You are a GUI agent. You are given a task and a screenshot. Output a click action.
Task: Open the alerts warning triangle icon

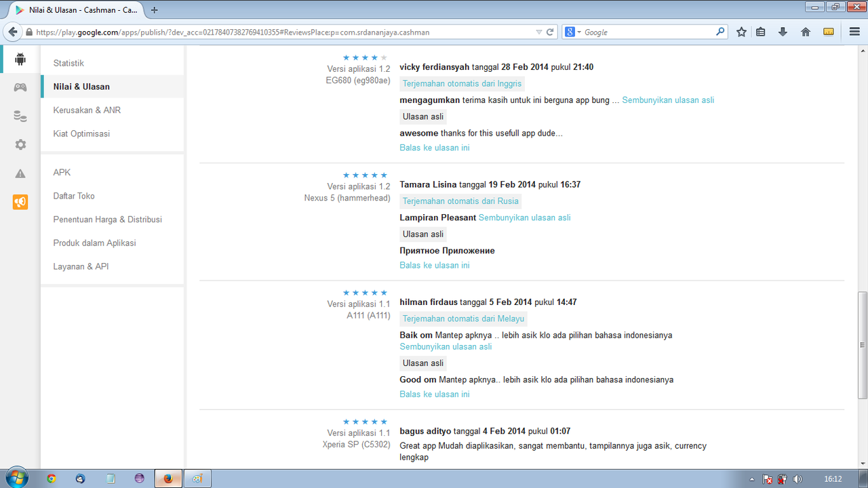coord(20,174)
